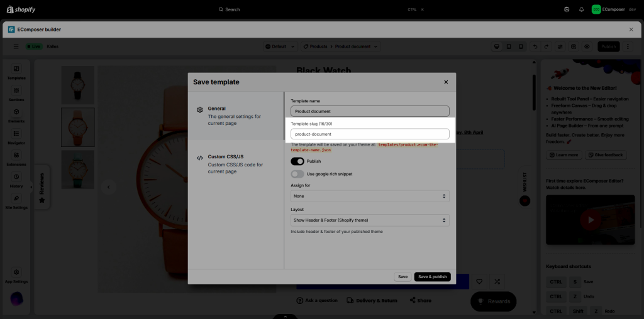
Task: Expand the Assign for dropdown
Action: [370, 197]
